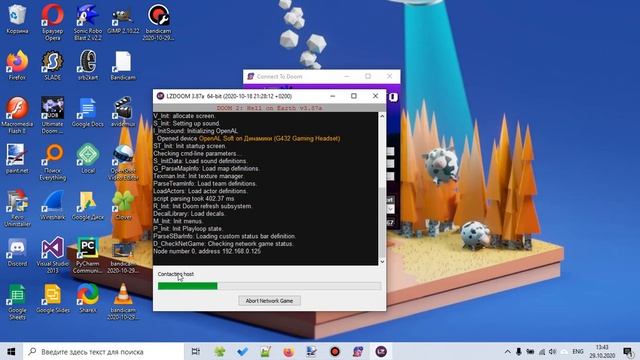Click the LZDoom console scroll-up arrow

point(382,116)
